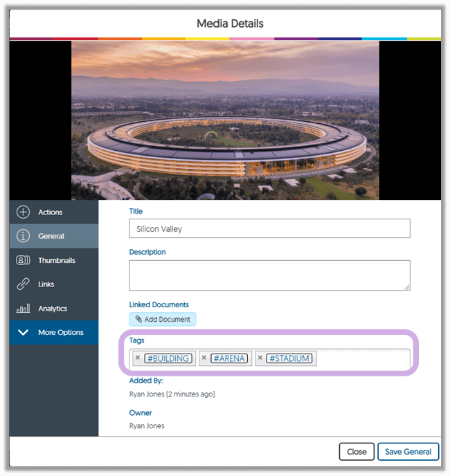
Task: Click the General info icon
Action: pos(23,236)
